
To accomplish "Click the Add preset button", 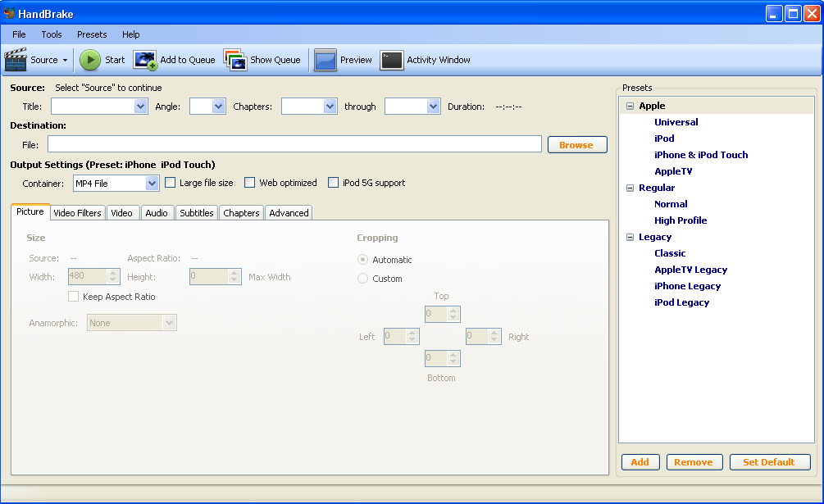I will coord(640,462).
